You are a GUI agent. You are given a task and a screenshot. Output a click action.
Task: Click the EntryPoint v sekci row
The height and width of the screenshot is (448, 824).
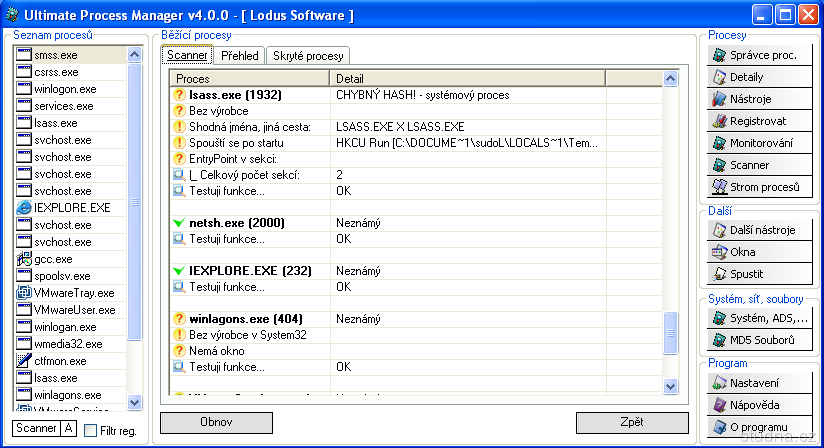(x=415, y=159)
